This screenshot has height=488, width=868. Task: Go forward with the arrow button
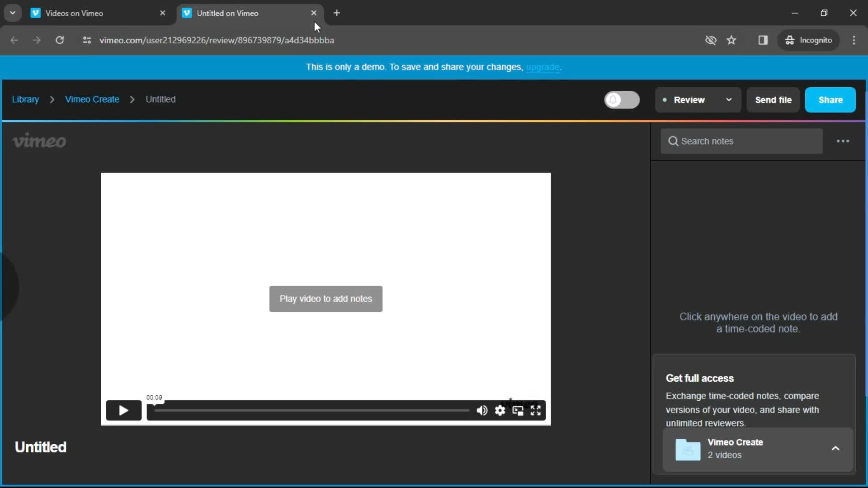(x=37, y=40)
